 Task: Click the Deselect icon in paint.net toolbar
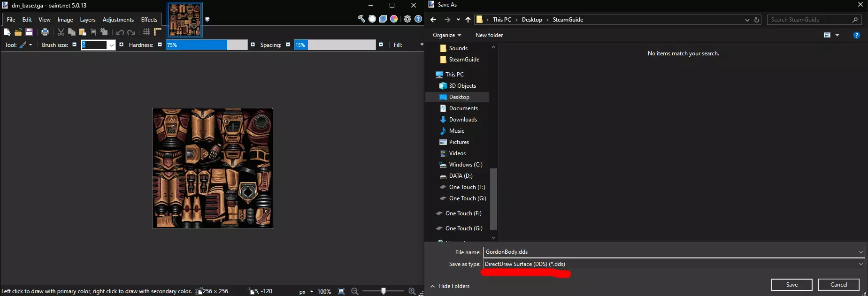(104, 32)
